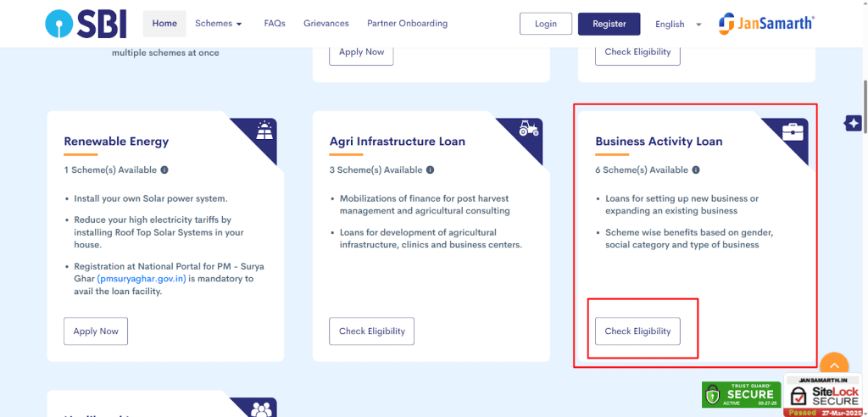
Task: Expand the Schemes dropdown menu
Action: [219, 24]
